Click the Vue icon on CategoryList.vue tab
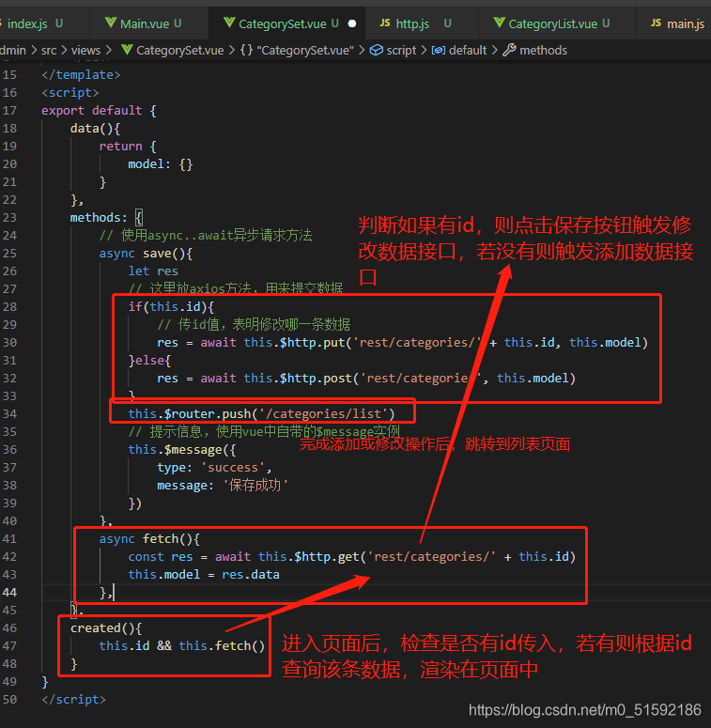The width and height of the screenshot is (711, 728). point(500,23)
